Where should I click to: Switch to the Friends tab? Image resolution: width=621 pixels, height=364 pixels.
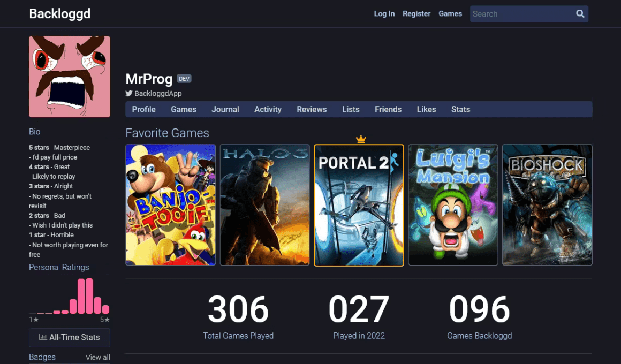click(x=388, y=109)
